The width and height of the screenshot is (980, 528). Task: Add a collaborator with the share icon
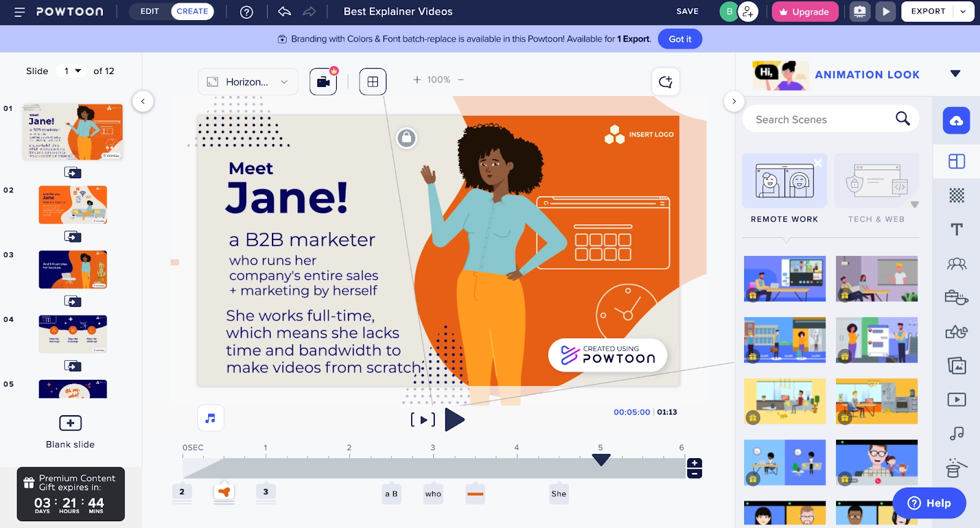(x=748, y=12)
